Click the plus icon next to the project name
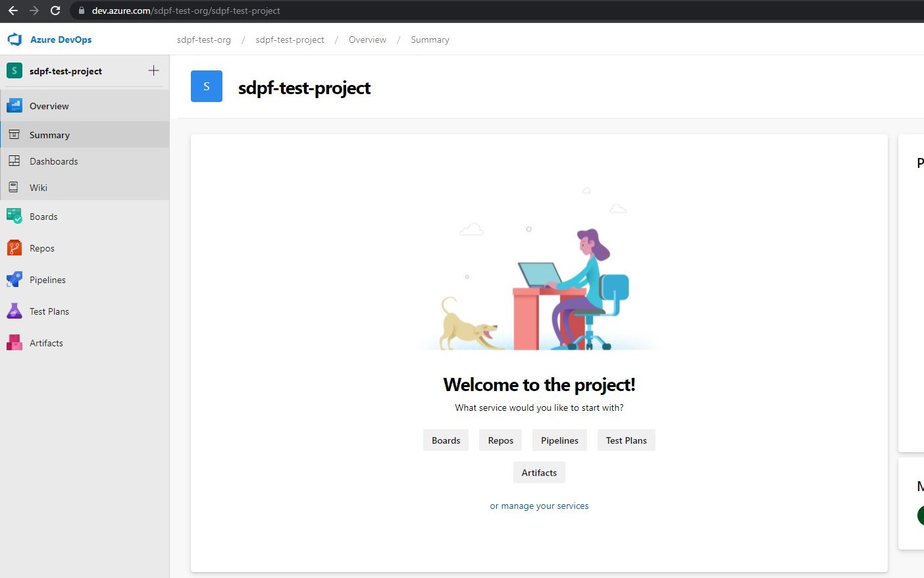 pyautogui.click(x=153, y=70)
